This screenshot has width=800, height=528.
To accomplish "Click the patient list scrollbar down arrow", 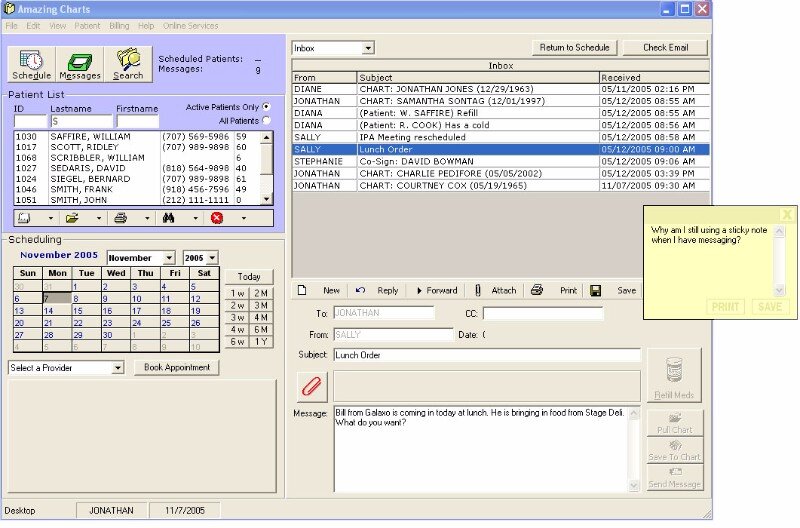I will click(x=267, y=198).
